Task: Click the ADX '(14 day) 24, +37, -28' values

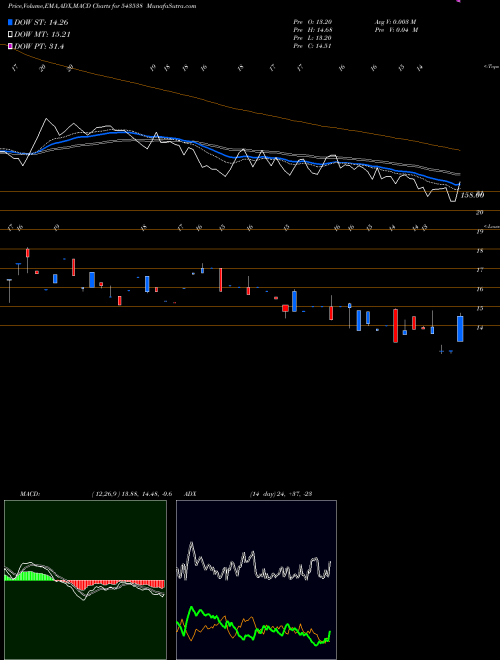Action: 281,494
